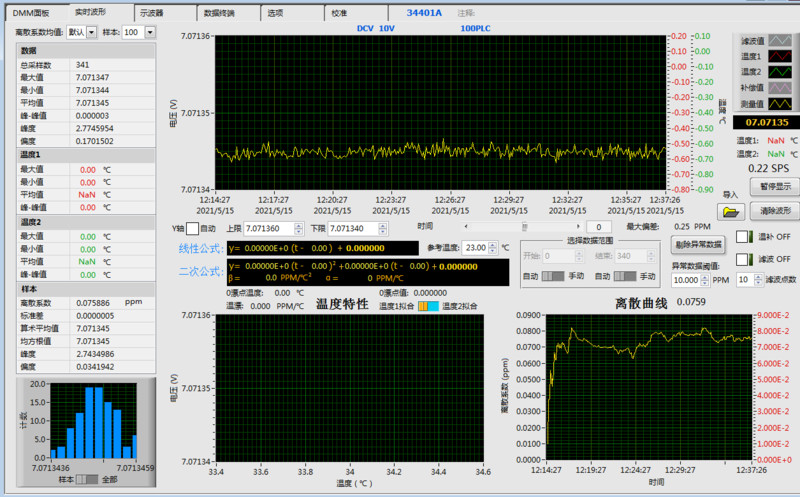
Task: Toggle the 滤波 OFF switch
Action: coord(744,260)
